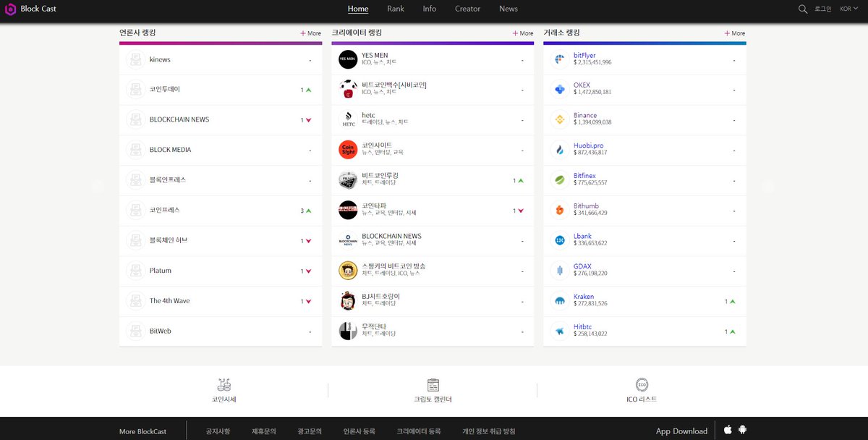
Task: Click the BLOCKCHAIN NEWS creator name
Action: pyautogui.click(x=391, y=237)
